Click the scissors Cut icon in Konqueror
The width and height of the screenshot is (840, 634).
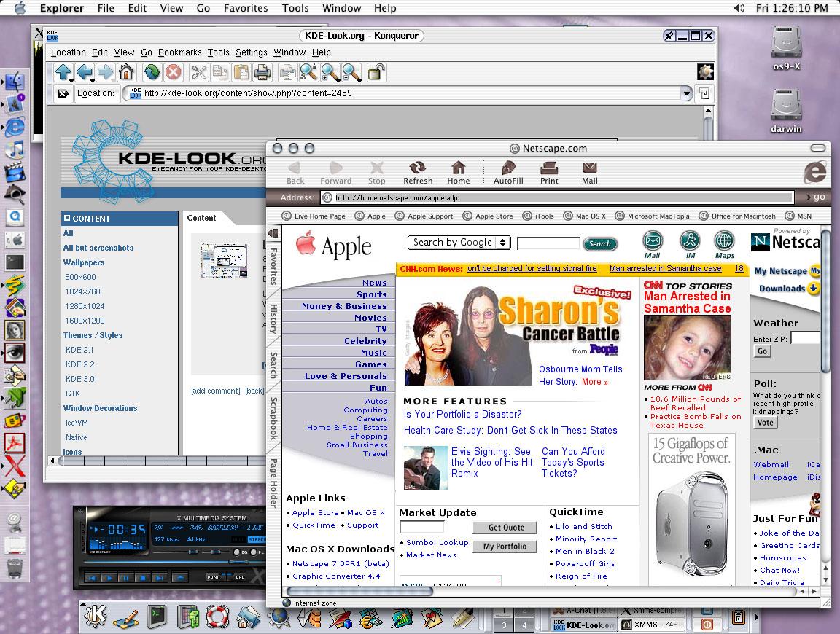click(x=199, y=71)
